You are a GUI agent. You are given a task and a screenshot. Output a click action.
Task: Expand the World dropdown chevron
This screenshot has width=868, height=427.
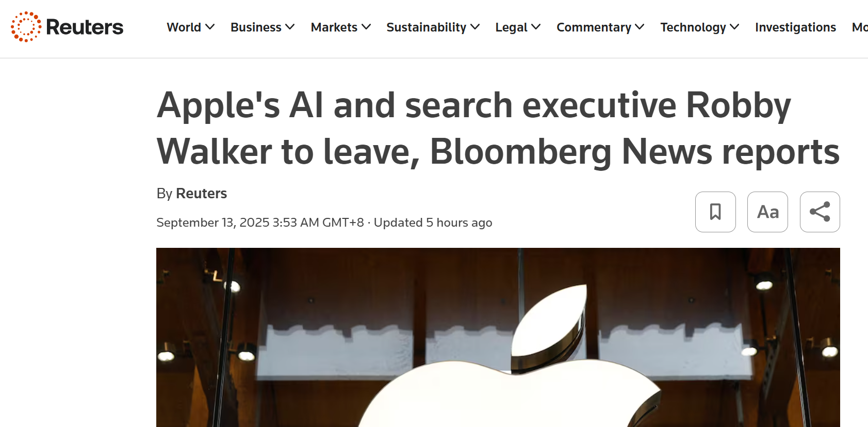(210, 27)
